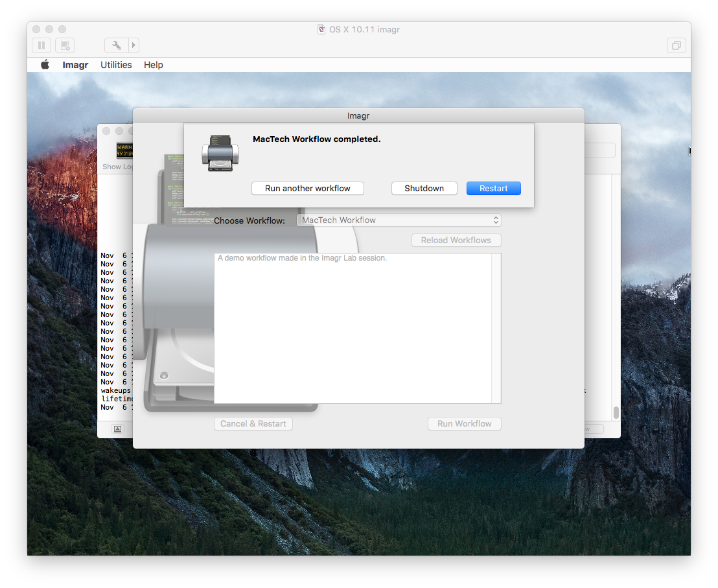Click the Shutdown button
Viewport: 718px width, 588px height.
tap(424, 188)
